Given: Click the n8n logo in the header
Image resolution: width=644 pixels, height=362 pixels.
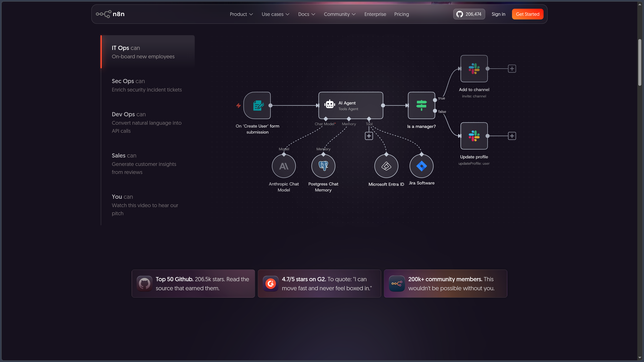Looking at the screenshot, I should pyautogui.click(x=110, y=14).
